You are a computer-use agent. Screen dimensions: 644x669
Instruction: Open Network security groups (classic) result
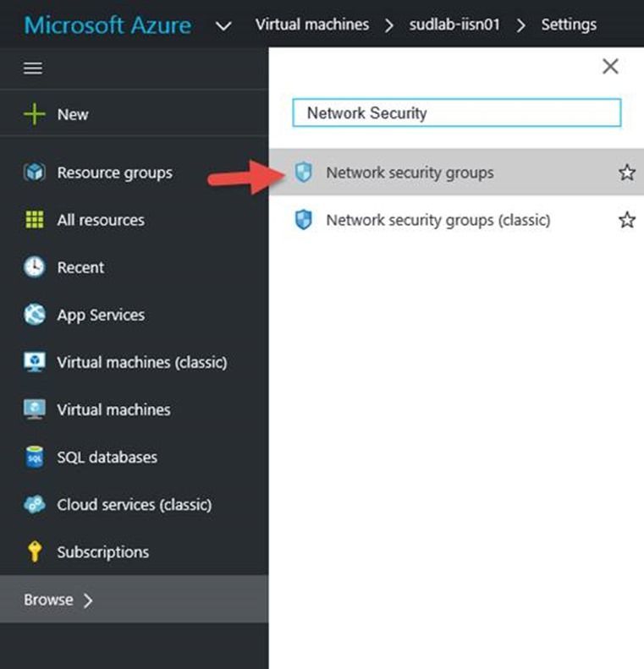[438, 220]
